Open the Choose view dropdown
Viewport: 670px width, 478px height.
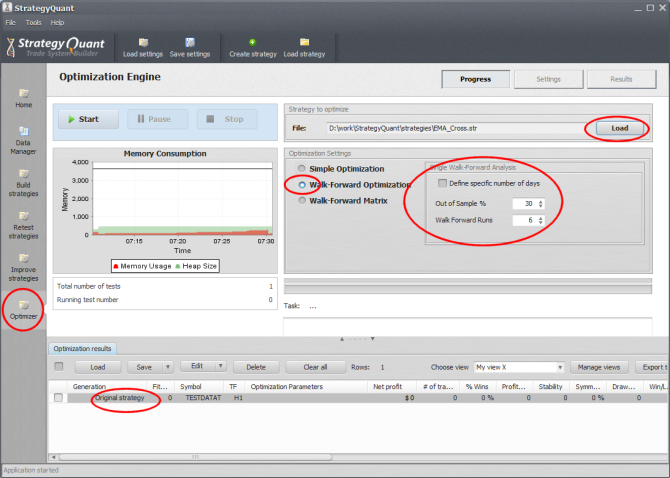pyautogui.click(x=519, y=367)
